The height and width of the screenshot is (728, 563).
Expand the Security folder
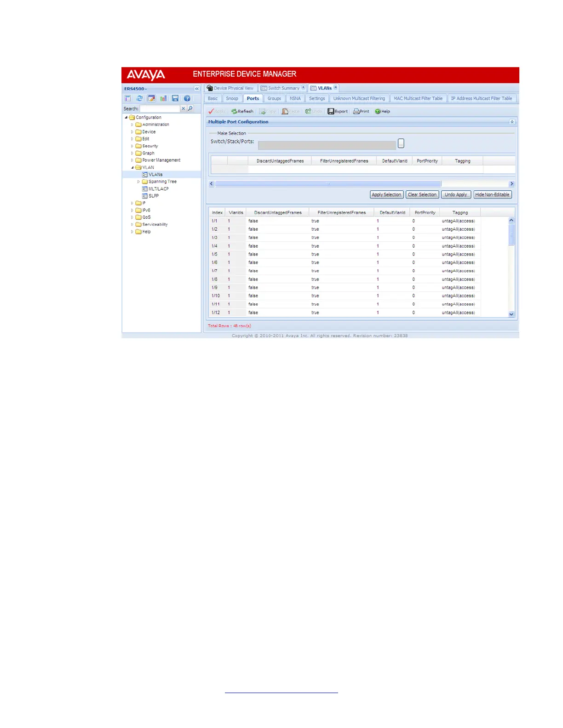click(x=132, y=146)
